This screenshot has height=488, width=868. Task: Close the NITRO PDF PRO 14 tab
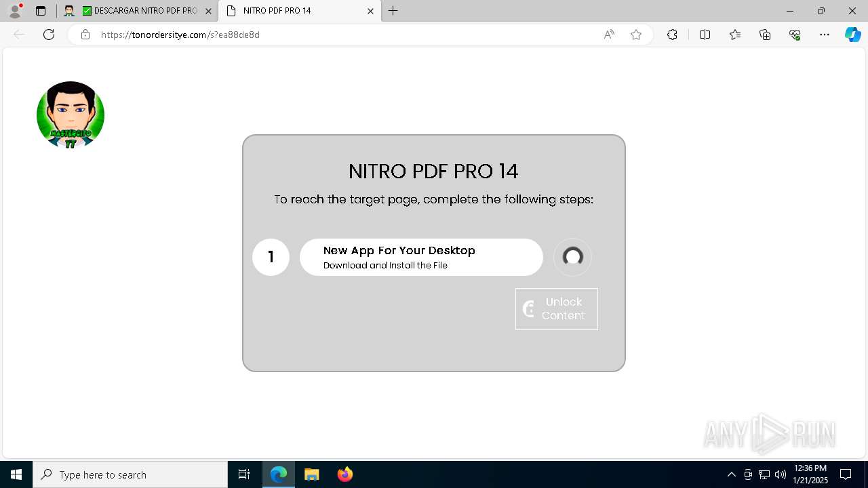pos(370,11)
